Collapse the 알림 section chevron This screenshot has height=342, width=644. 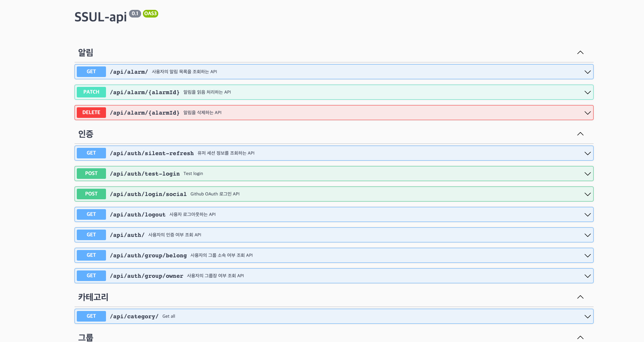click(x=580, y=53)
